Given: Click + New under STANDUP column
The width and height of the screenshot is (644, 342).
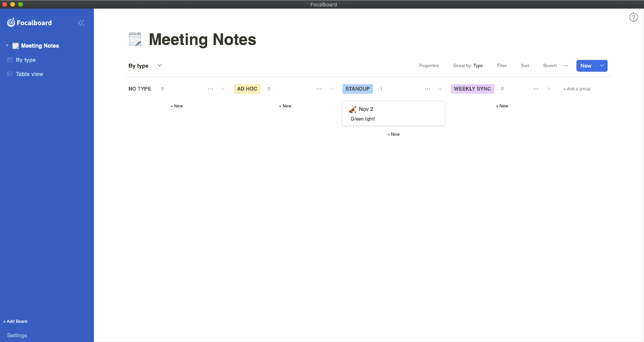Looking at the screenshot, I should (393, 135).
